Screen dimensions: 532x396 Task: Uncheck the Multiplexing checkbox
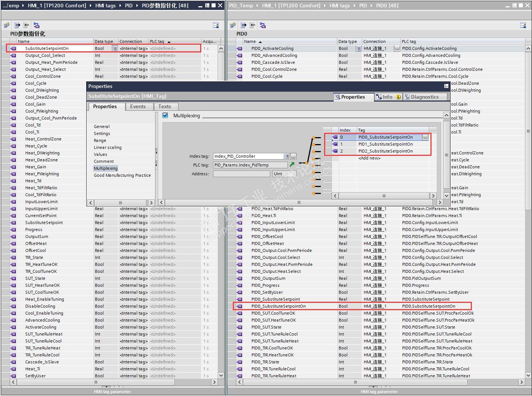(165, 115)
